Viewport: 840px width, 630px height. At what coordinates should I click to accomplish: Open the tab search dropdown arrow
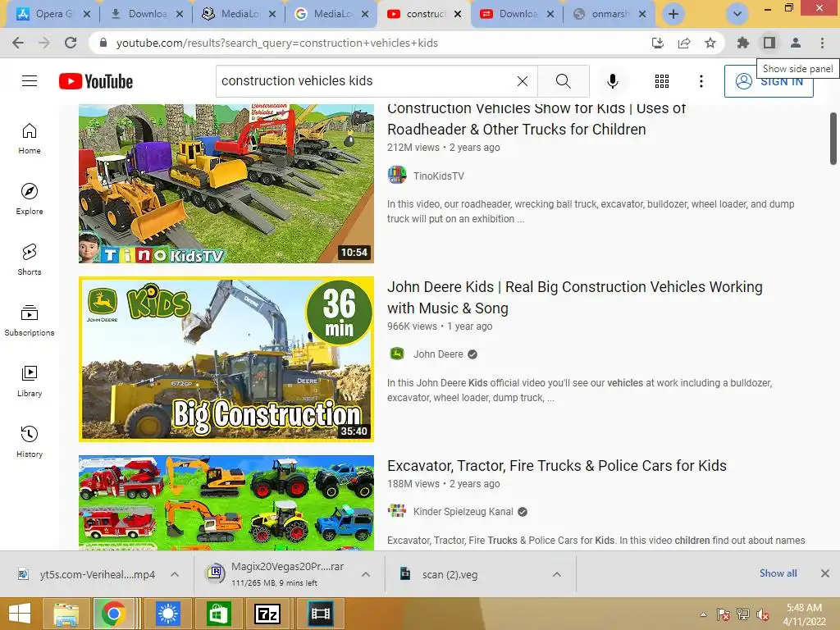pyautogui.click(x=737, y=14)
